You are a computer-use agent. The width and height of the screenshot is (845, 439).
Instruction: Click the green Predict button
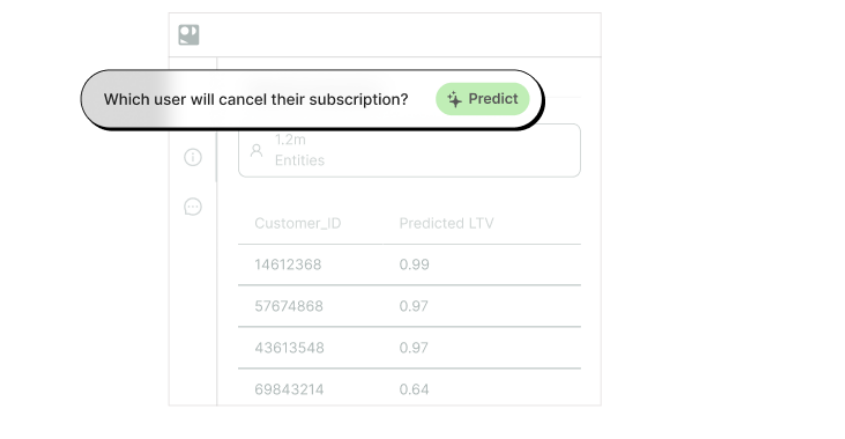482,99
